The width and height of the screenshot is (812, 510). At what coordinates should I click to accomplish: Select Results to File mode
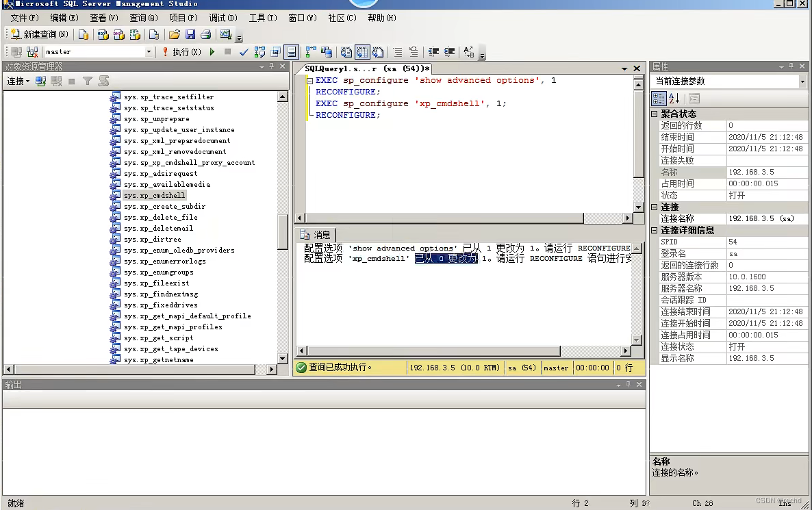379,52
